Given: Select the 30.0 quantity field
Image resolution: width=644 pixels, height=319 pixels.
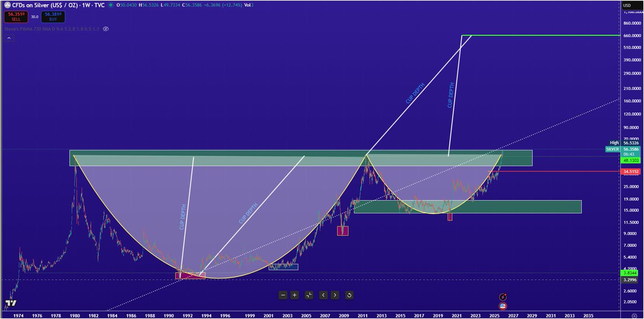Looking at the screenshot, I should tap(34, 17).
